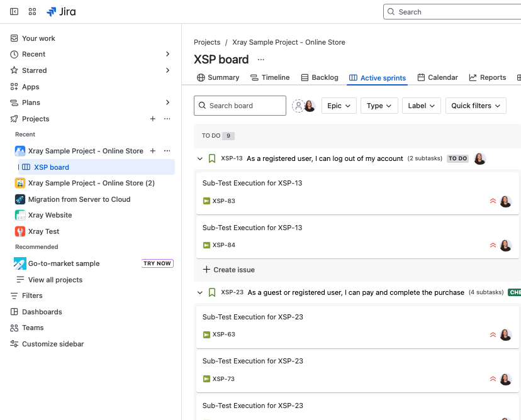521x420 pixels.
Task: Switch to the Calendar tab
Action: point(437,78)
